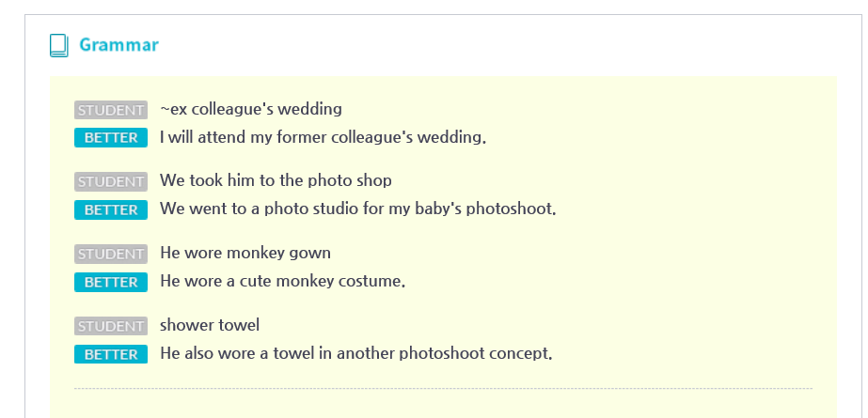868x418 pixels.
Task: Click "He wore a cute monkey costume."
Action: [x=283, y=282]
